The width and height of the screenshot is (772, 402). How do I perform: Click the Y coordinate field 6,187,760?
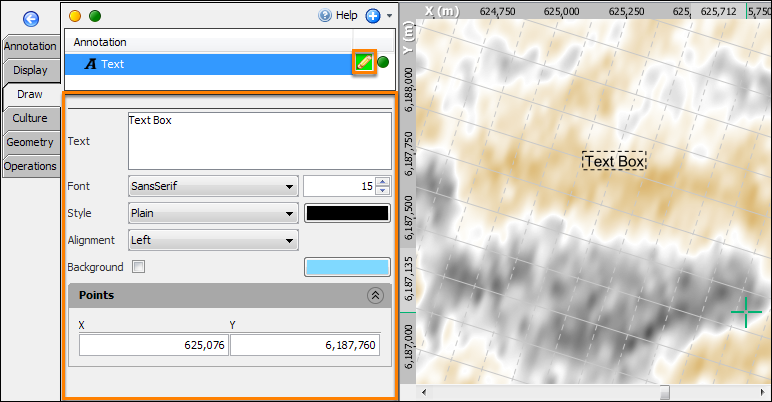tap(305, 345)
